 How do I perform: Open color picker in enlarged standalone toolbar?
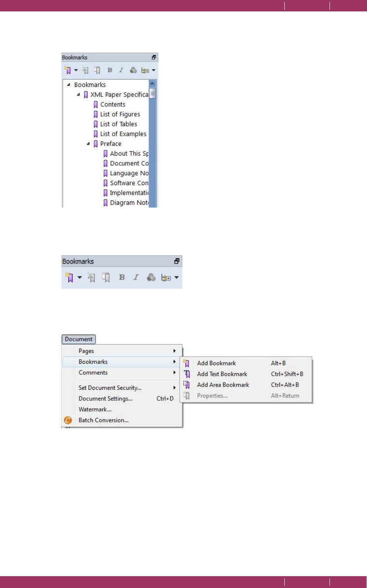151,277
